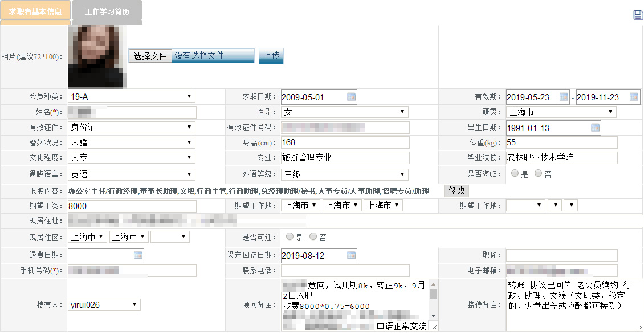The width and height of the screenshot is (644, 334).
Task: Click the 上传 upload button
Action: tap(271, 56)
